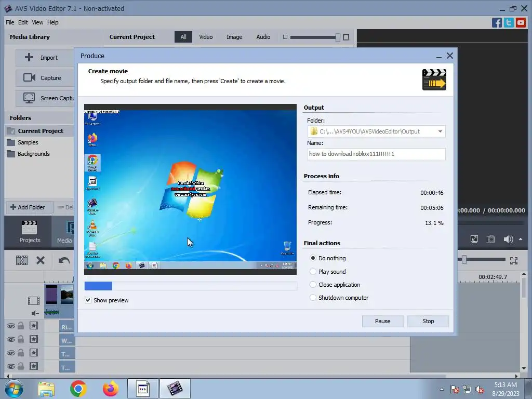Click the snapshot camera icon in the preview
Viewport: 532px width, 399px height.
click(x=491, y=239)
